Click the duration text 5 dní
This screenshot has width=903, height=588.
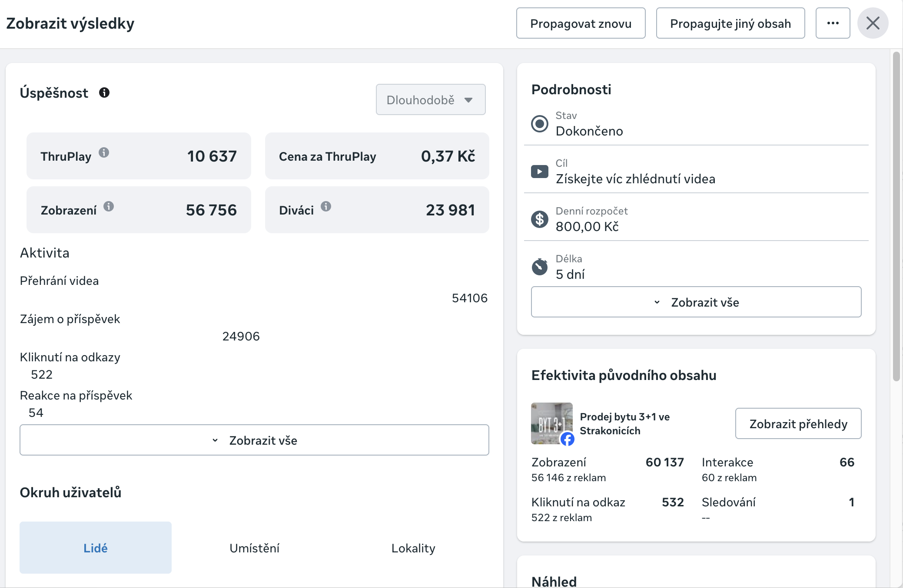570,274
